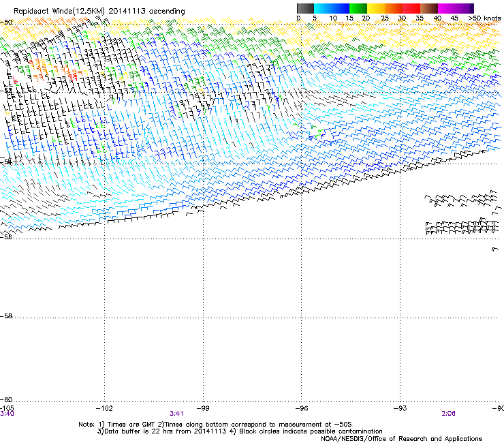Click the '-56' latitude label
This screenshot has height=443, width=504.
[x=6, y=236]
